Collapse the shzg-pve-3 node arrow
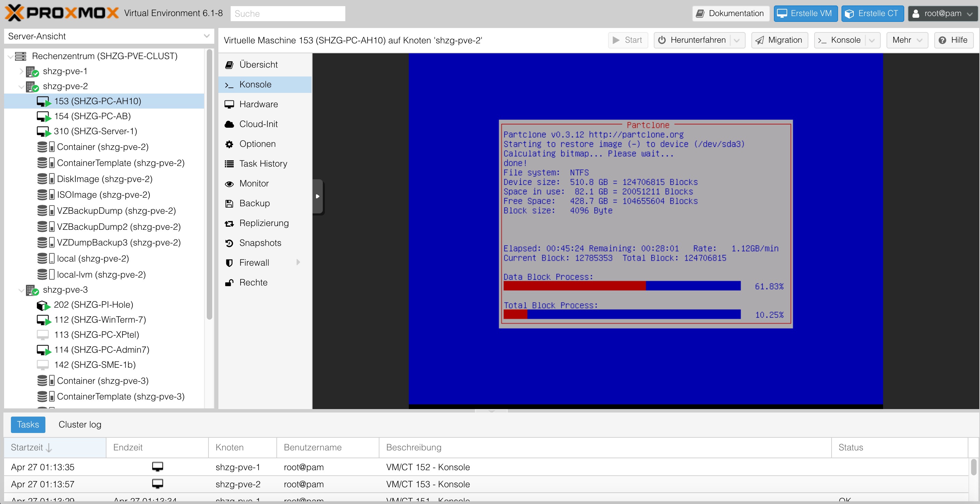This screenshot has width=980, height=504. click(21, 290)
